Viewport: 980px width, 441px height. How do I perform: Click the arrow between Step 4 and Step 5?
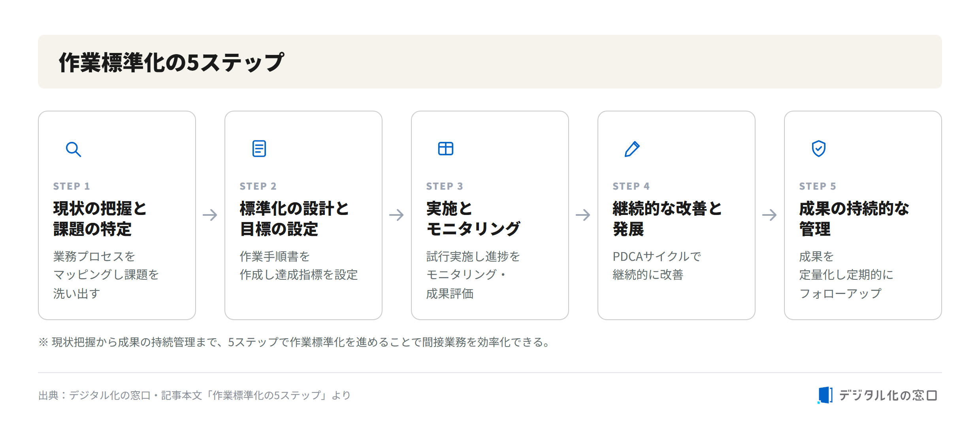pos(770,215)
